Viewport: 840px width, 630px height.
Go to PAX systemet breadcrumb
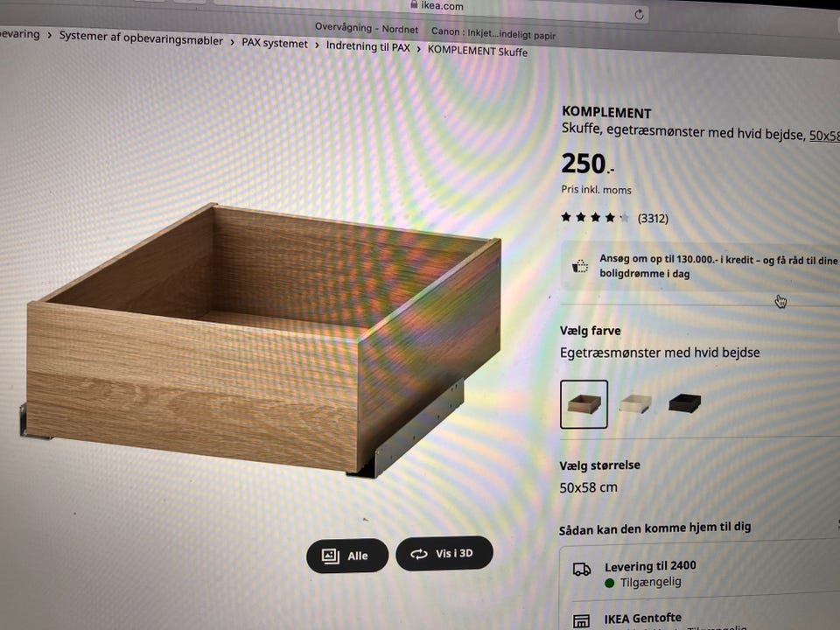[x=275, y=43]
